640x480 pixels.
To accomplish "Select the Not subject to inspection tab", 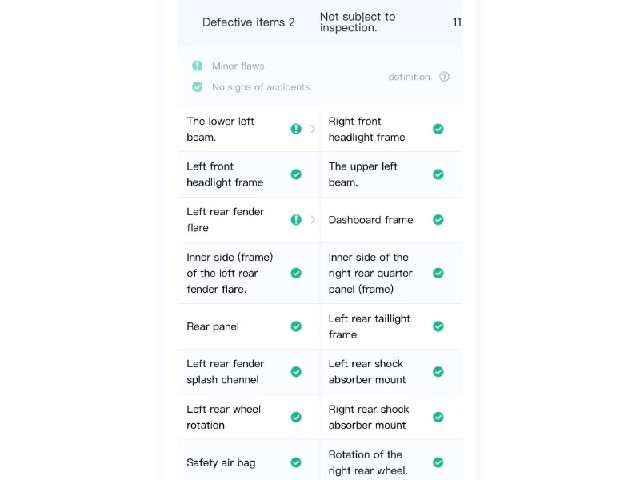I will [358, 22].
